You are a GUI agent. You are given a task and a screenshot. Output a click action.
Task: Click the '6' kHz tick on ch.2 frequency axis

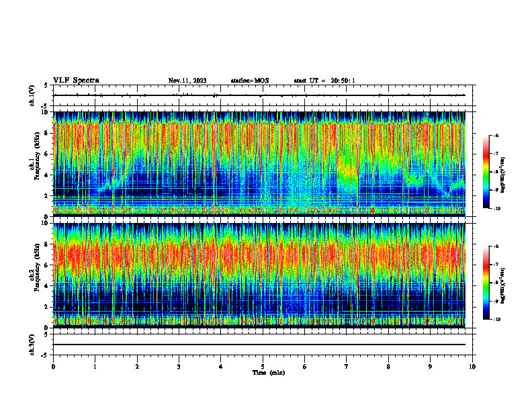point(46,265)
